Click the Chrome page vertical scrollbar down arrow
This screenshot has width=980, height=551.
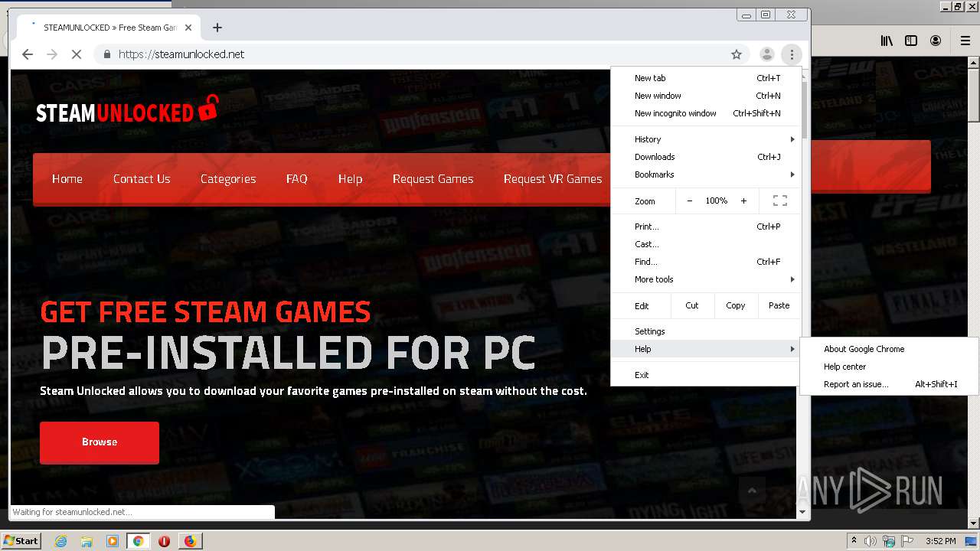802,511
